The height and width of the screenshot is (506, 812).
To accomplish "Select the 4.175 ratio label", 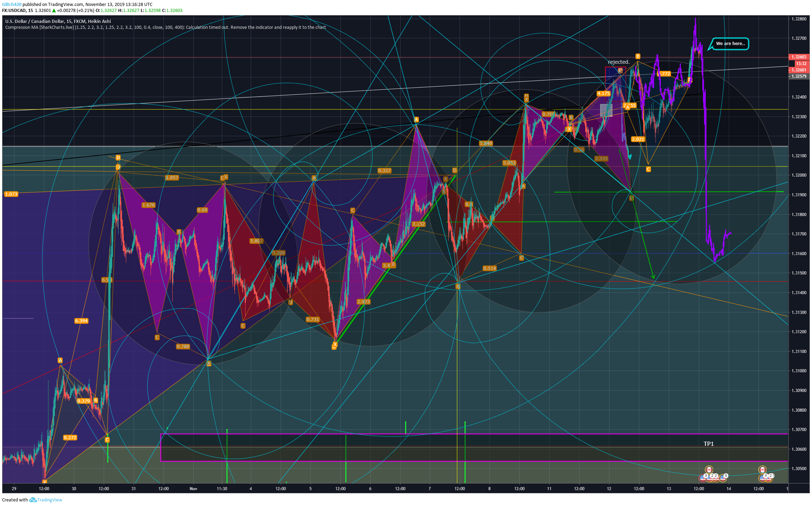I will point(603,93).
